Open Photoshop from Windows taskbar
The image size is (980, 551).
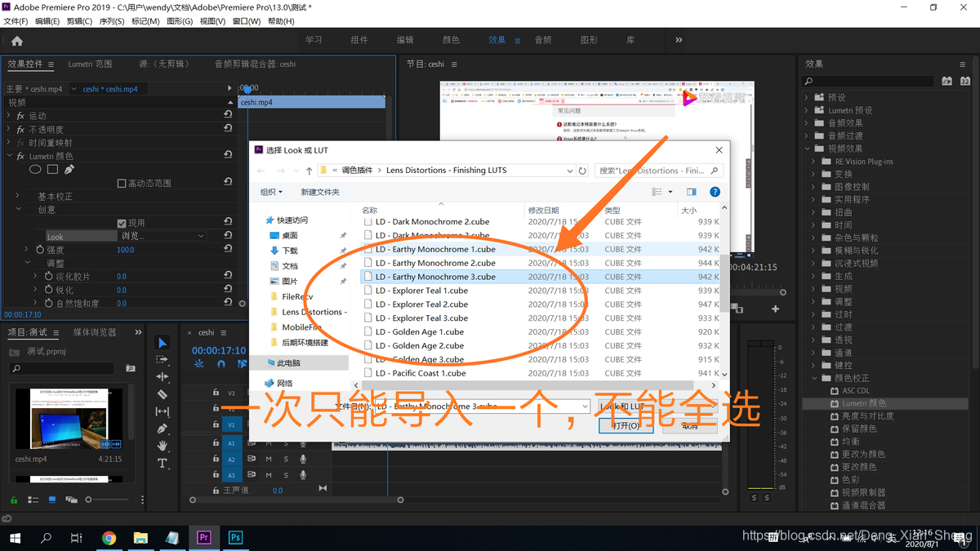[x=235, y=538]
